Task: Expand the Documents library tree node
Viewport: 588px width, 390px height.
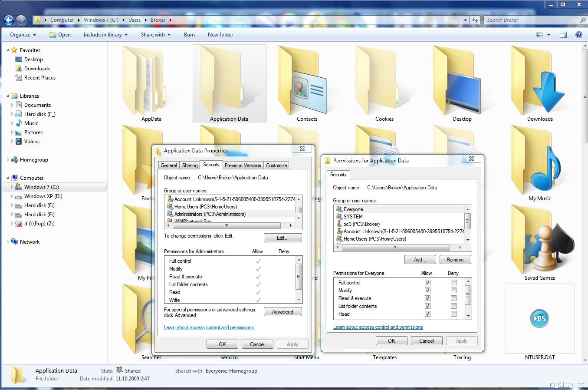Action: tap(12, 105)
